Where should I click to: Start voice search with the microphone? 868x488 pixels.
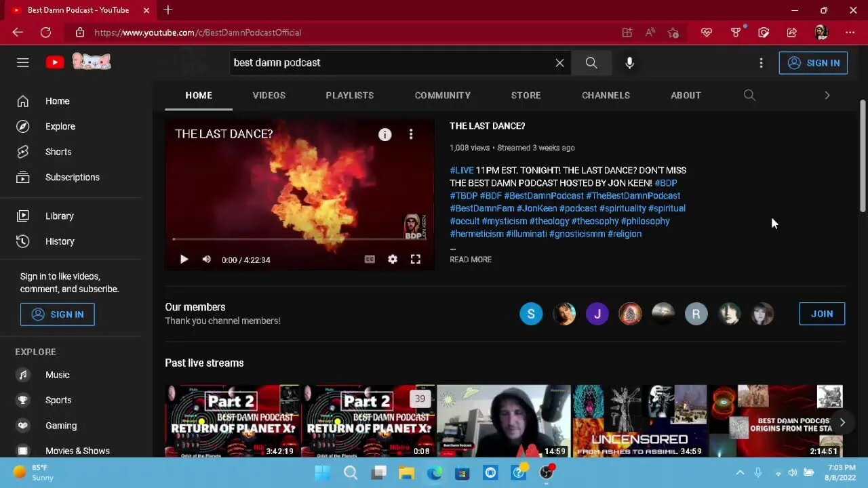(x=629, y=62)
